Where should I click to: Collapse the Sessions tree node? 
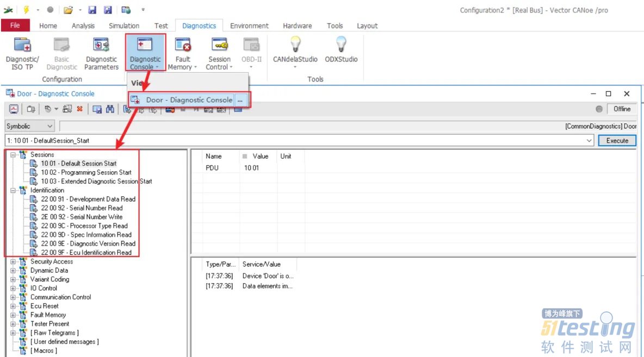click(13, 155)
